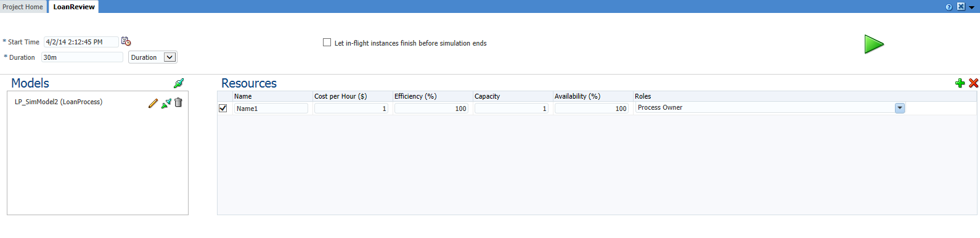
Task: Run the simulation with green play button
Action: click(x=874, y=44)
